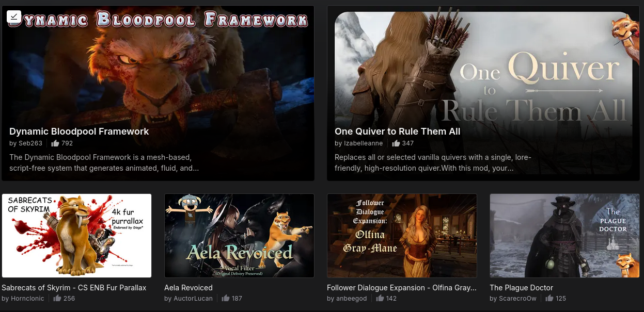Click the 792 endorsement count
The width and height of the screenshot is (644, 312).
67,143
